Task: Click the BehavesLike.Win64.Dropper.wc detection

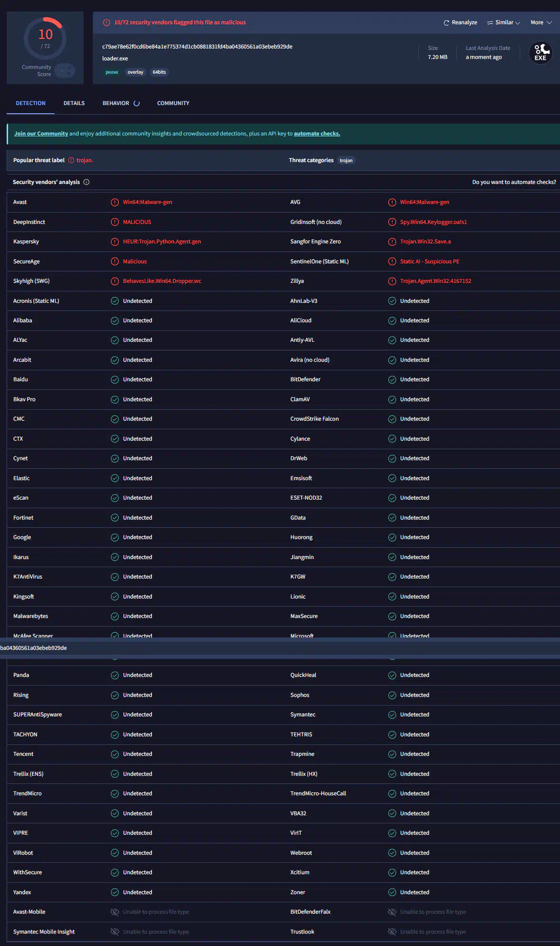Action: [162, 281]
